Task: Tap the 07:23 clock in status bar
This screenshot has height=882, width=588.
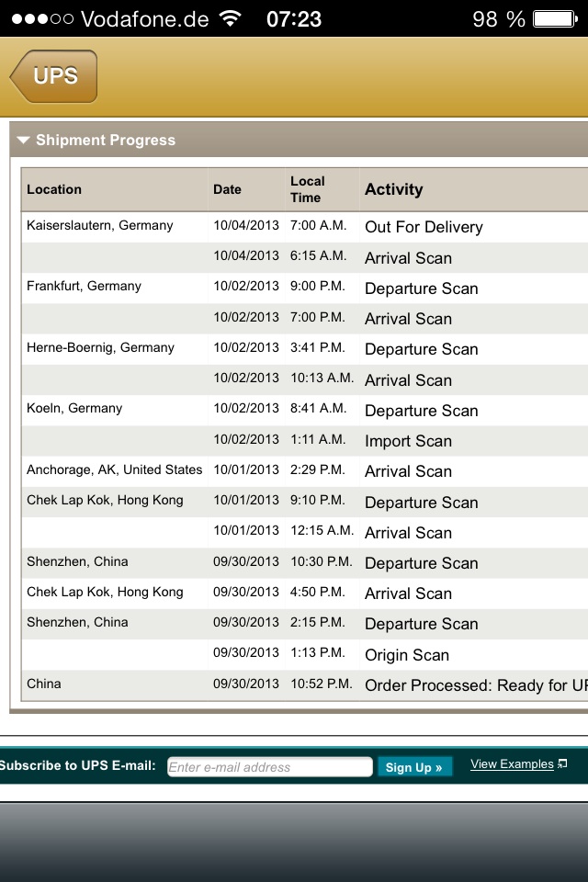Action: tap(294, 18)
